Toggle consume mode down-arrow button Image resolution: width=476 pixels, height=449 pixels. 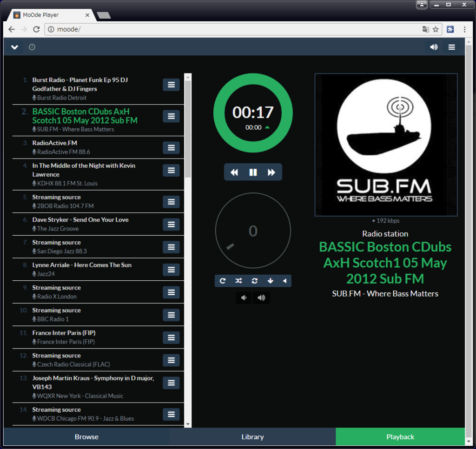270,281
